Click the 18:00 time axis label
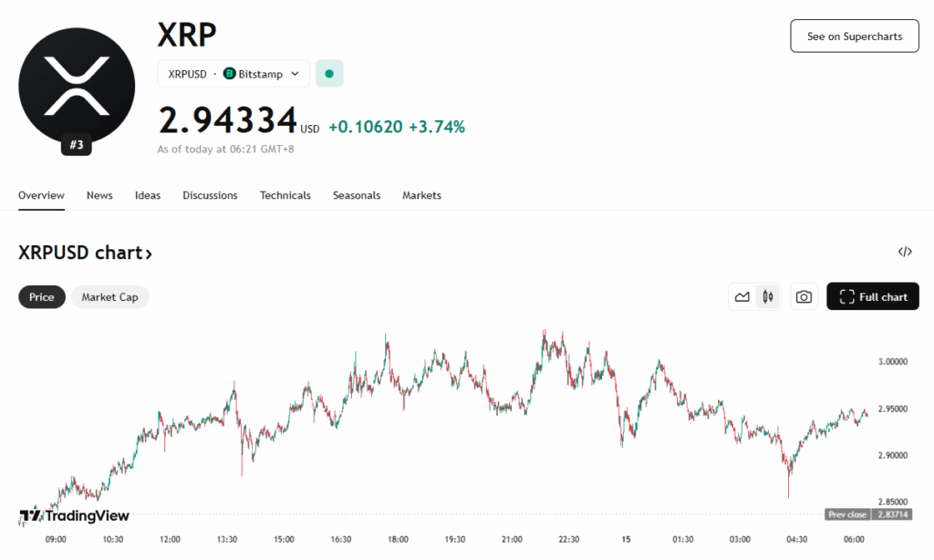 pos(398,539)
